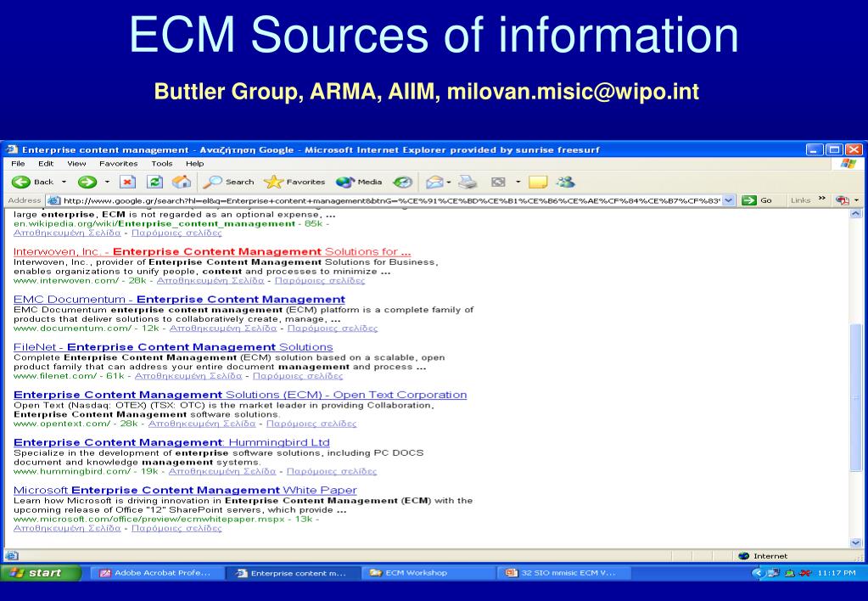Image resolution: width=868 pixels, height=601 pixels.
Task: Click the page icon in status bar
Action: [x=12, y=555]
